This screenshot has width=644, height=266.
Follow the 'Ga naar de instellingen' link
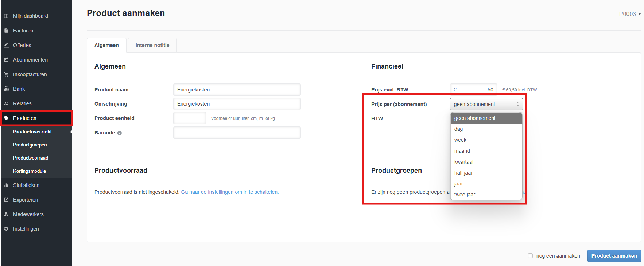click(x=230, y=192)
